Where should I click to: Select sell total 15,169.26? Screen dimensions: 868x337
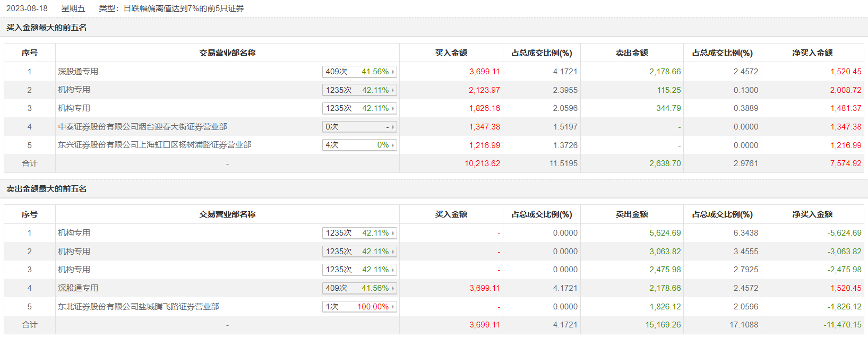coord(663,325)
